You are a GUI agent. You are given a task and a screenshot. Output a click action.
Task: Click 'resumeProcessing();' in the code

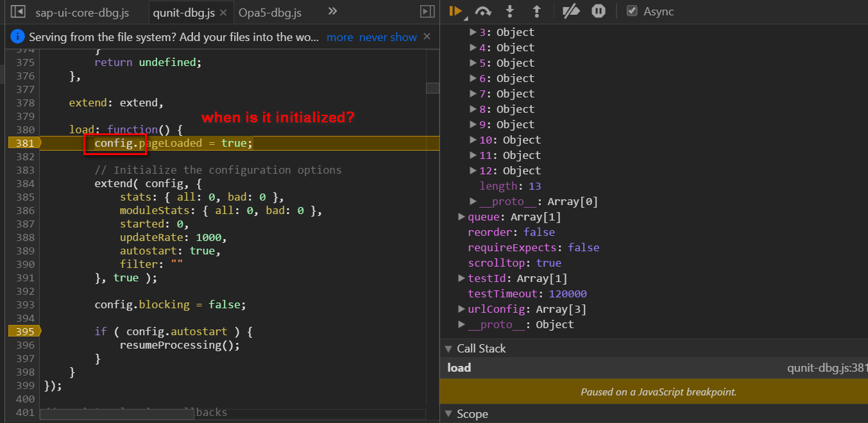(180, 345)
